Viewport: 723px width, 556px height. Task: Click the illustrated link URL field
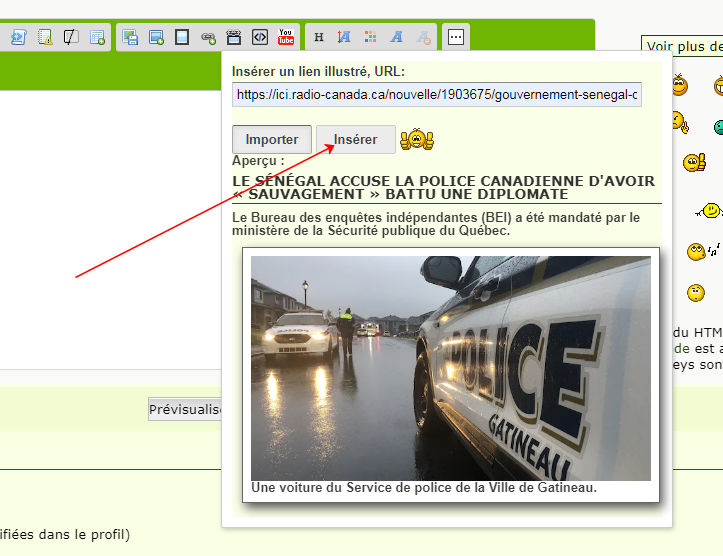(x=437, y=95)
